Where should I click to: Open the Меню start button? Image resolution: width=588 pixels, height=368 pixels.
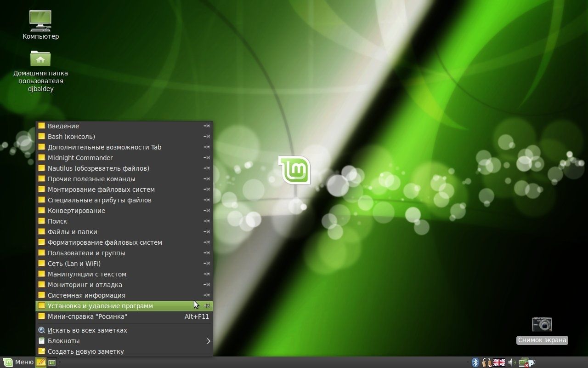tap(18, 362)
